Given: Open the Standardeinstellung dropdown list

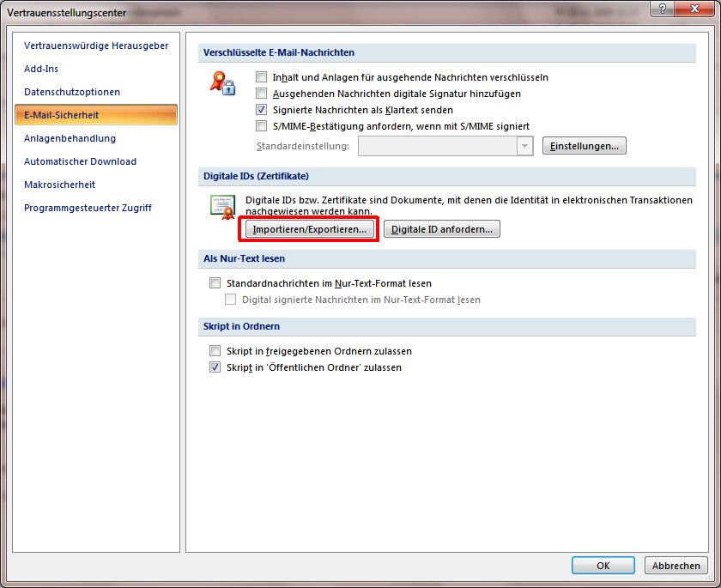Looking at the screenshot, I should 524,147.
